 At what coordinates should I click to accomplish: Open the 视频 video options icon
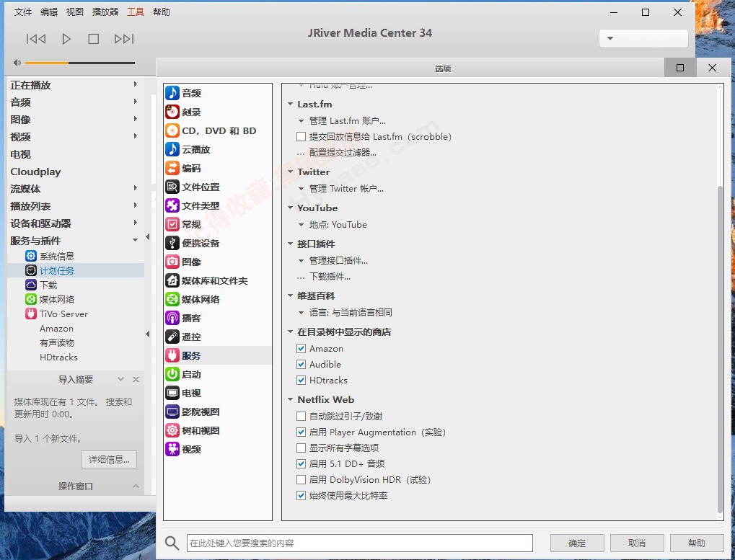point(172,449)
